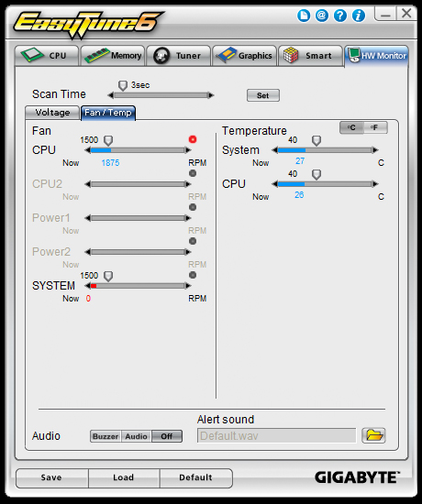The height and width of the screenshot is (504, 422).
Task: Click the System temperature threshold slider thumb
Action: click(x=316, y=141)
